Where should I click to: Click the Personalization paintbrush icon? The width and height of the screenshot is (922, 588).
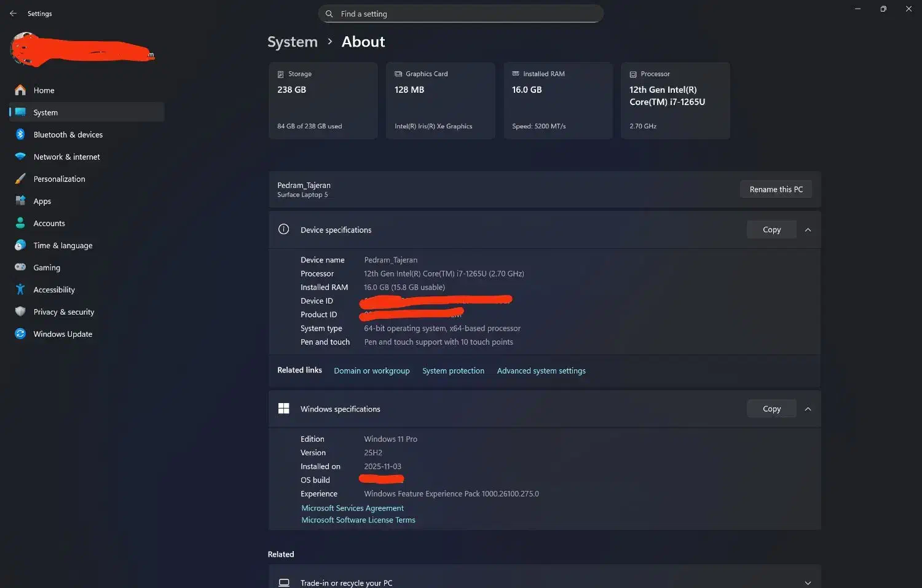tap(20, 179)
